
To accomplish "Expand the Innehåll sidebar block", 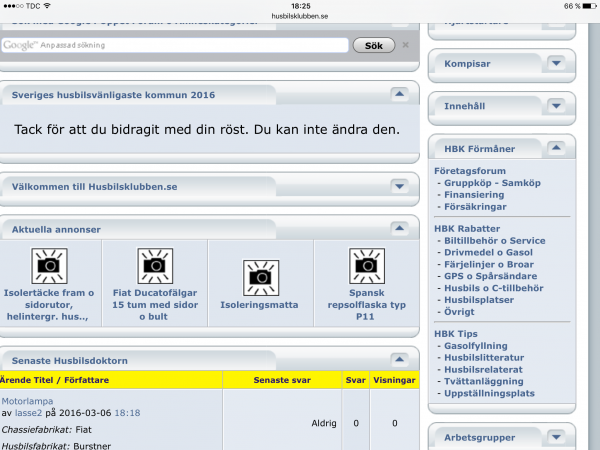I will click(556, 106).
